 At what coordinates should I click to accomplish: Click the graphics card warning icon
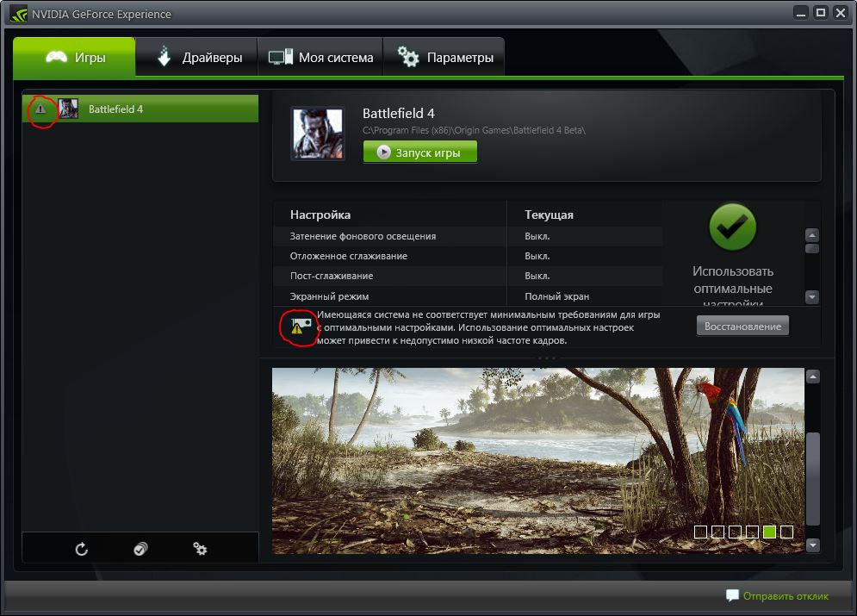tap(300, 326)
